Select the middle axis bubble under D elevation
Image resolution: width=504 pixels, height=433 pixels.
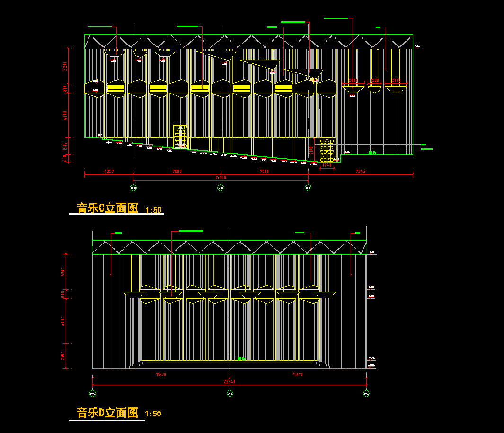click(230, 393)
